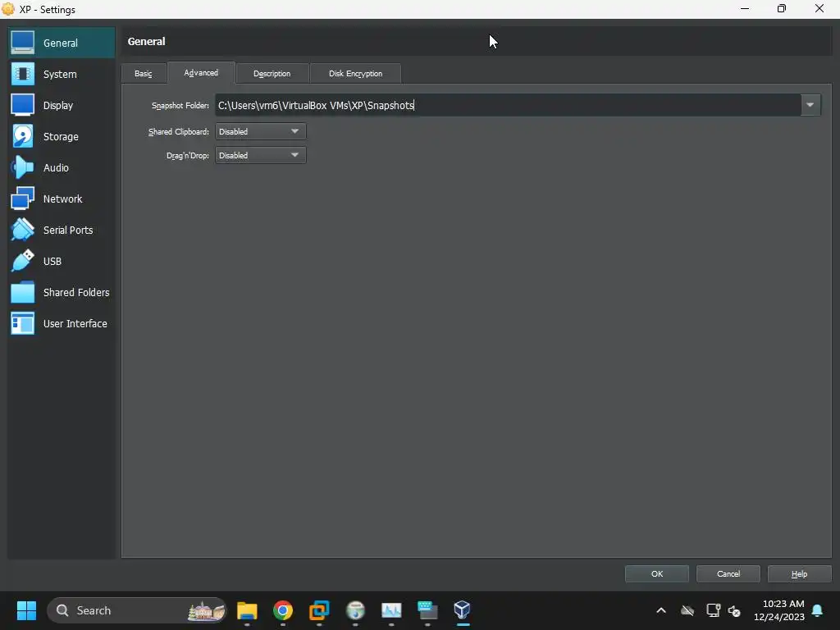Open the System settings chip icon
This screenshot has width=840, height=630.
(22, 74)
